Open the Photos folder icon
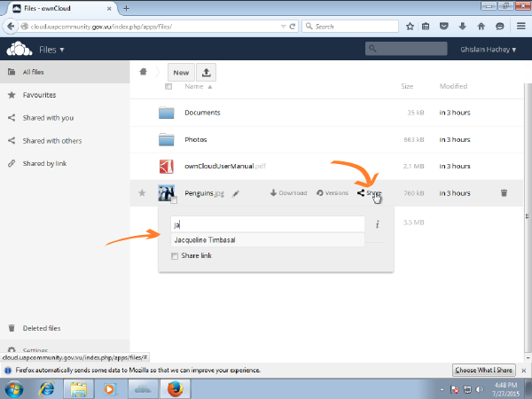Viewport: 532px width, 399px height. coord(167,139)
